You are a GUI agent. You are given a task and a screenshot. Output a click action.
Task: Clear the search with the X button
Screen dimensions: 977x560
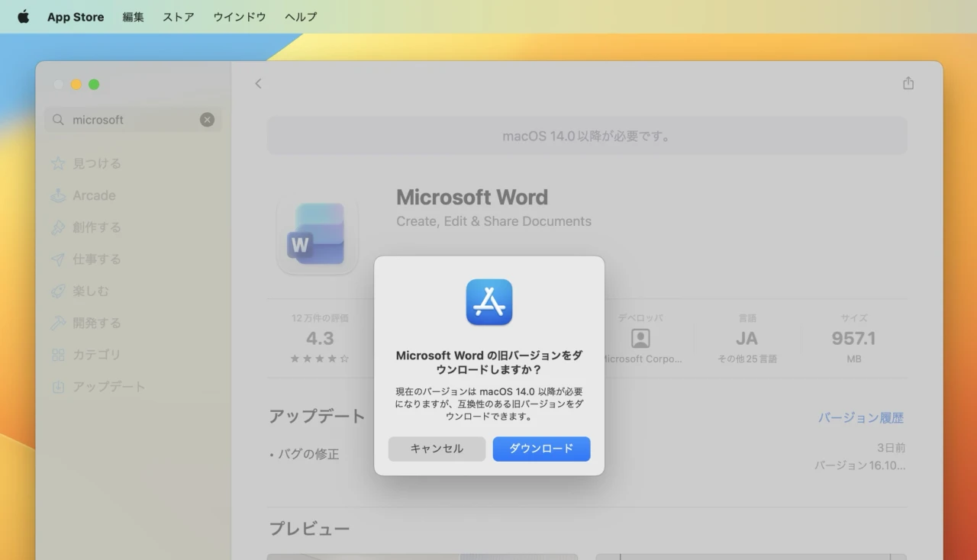(207, 119)
